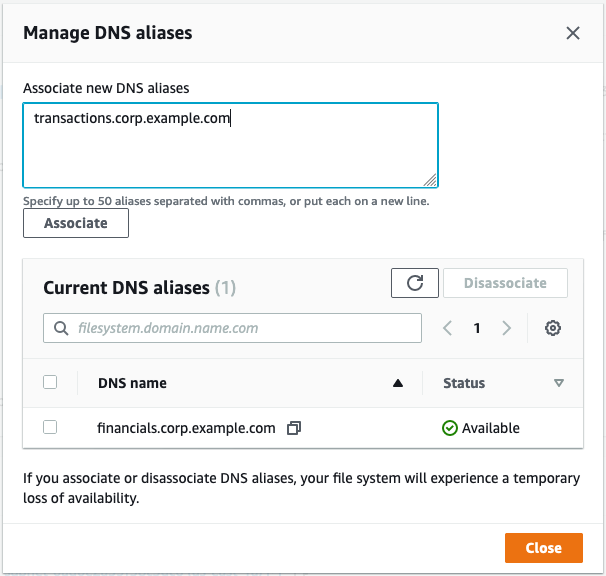Viewport: 606px width, 576px height.
Task: Check the select-all checkbox in table header
Action: tap(50, 382)
